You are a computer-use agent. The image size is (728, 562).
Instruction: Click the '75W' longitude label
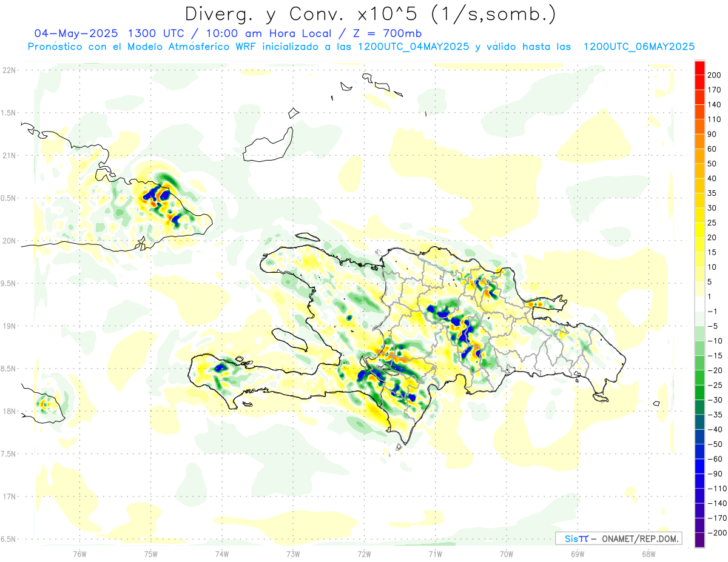click(151, 554)
